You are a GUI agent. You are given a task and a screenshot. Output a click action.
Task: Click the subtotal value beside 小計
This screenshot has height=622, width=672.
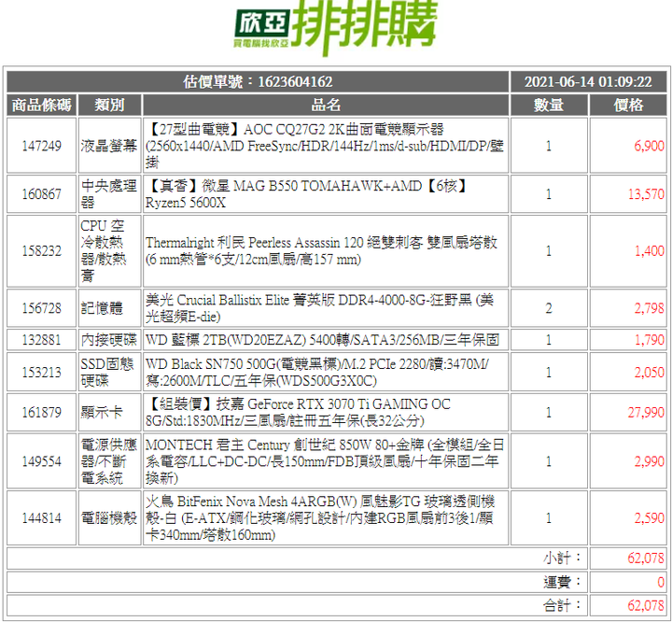point(646,558)
